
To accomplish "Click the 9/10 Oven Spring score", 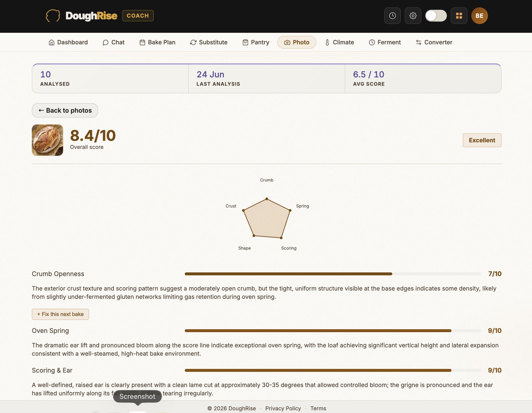I will click(495, 331).
